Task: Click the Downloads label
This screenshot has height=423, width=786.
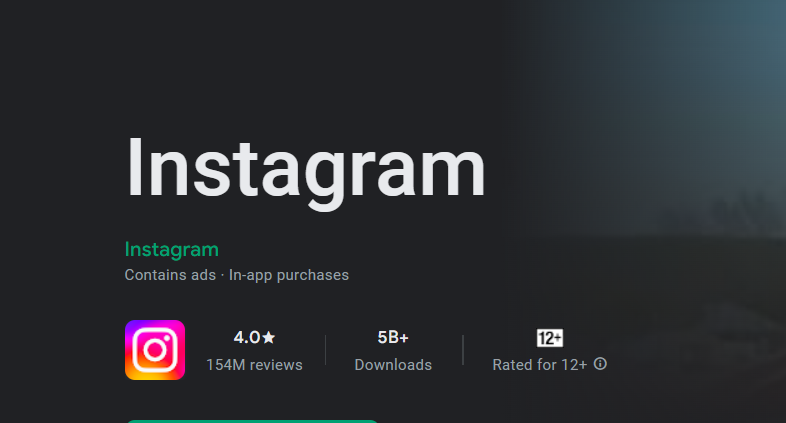Action: (393, 365)
